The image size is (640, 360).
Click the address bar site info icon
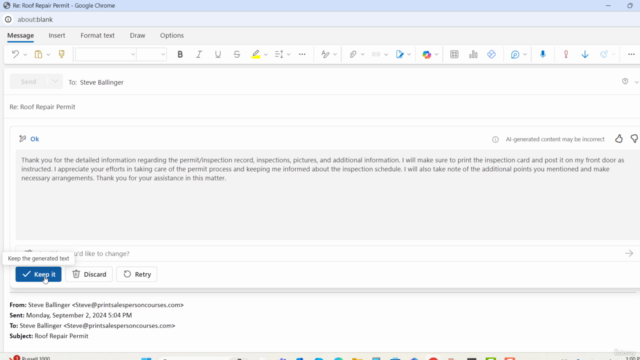click(x=8, y=20)
